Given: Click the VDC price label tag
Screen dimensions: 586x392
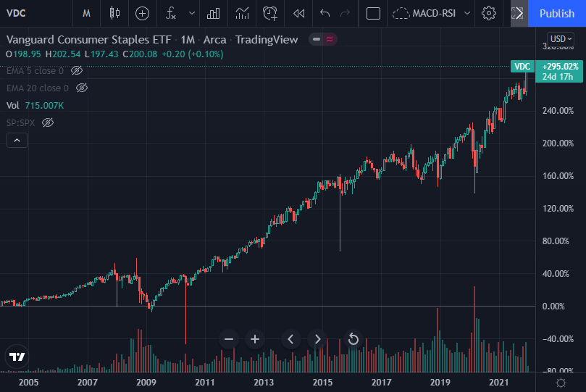Looking at the screenshot, I should 522,67.
